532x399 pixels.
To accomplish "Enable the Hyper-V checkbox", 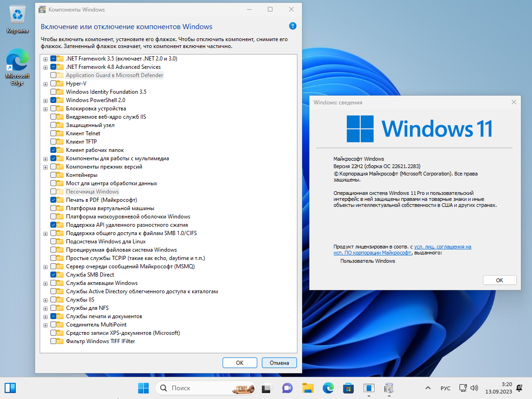I will coord(54,84).
